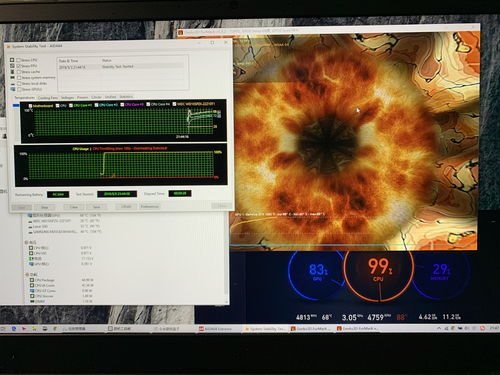Viewport: 500px width, 375px height.
Task: Switch to the Voltages tab
Action: coord(67,97)
